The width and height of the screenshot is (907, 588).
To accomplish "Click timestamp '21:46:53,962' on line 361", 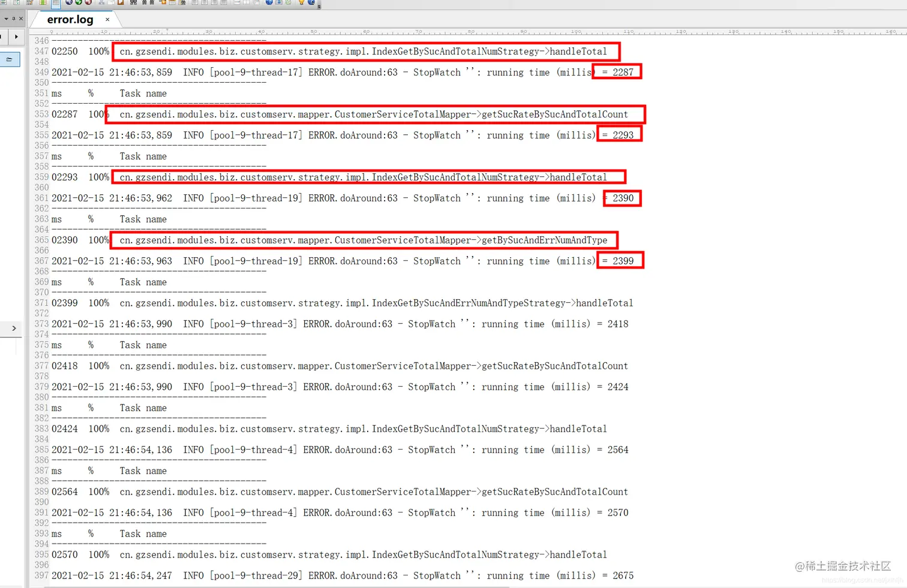I will pyautogui.click(x=140, y=198).
